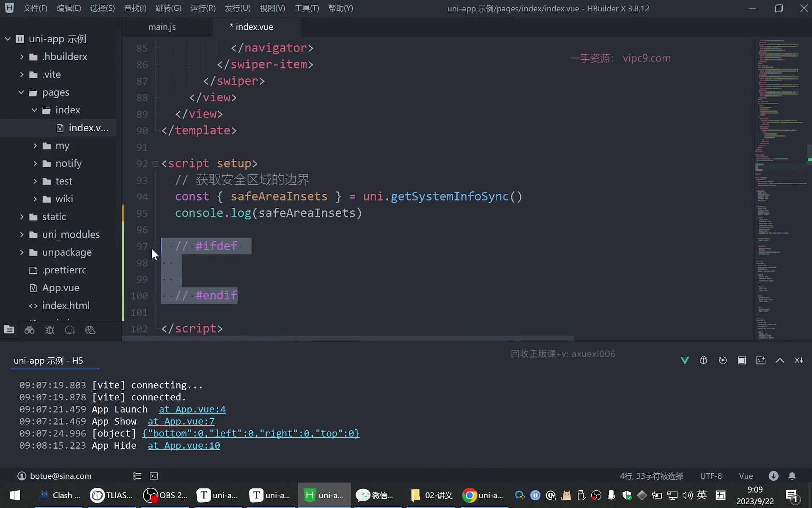
Task: Click the download arrow icon in status bar
Action: pos(774,476)
